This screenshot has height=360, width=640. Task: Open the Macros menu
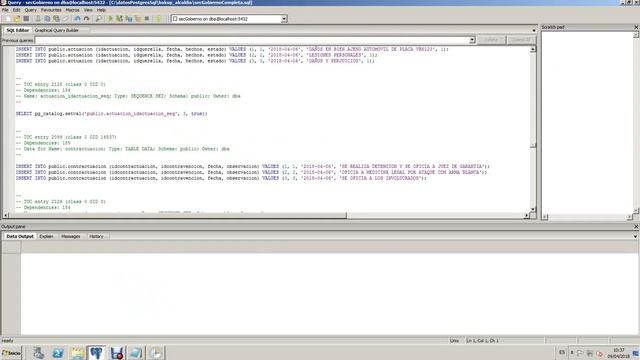coord(73,10)
